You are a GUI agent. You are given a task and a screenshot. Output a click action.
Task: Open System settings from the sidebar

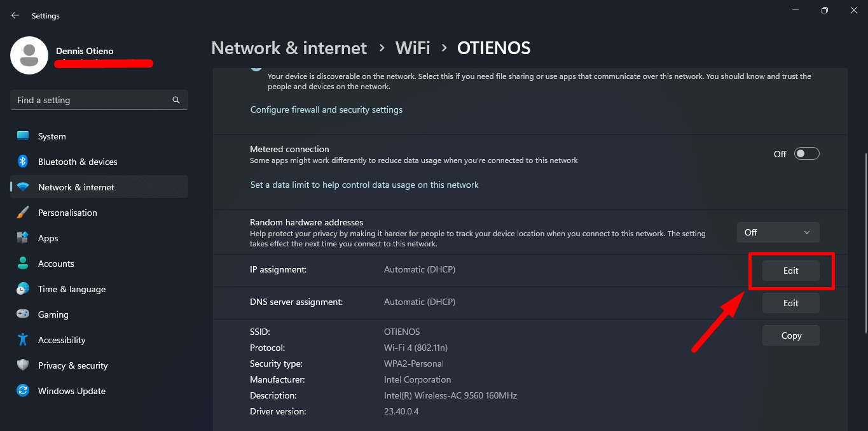click(x=51, y=136)
